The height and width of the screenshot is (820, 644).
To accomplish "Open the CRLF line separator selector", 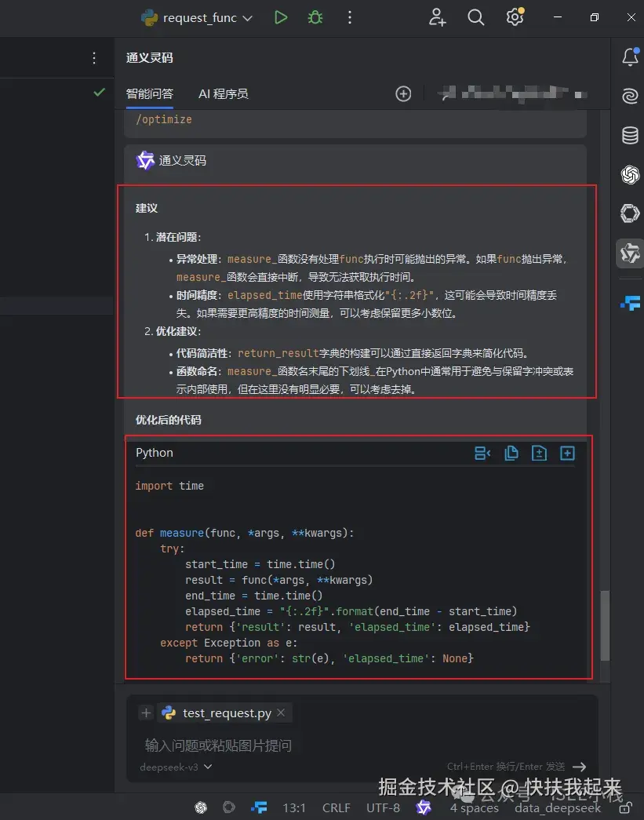I will [336, 808].
